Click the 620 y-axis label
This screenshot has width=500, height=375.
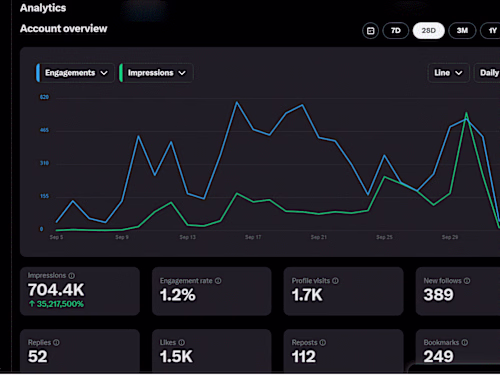pyautogui.click(x=44, y=97)
